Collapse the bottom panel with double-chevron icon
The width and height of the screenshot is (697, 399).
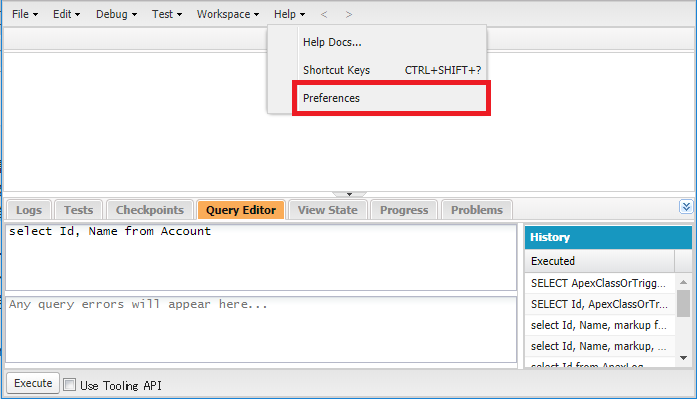click(686, 207)
